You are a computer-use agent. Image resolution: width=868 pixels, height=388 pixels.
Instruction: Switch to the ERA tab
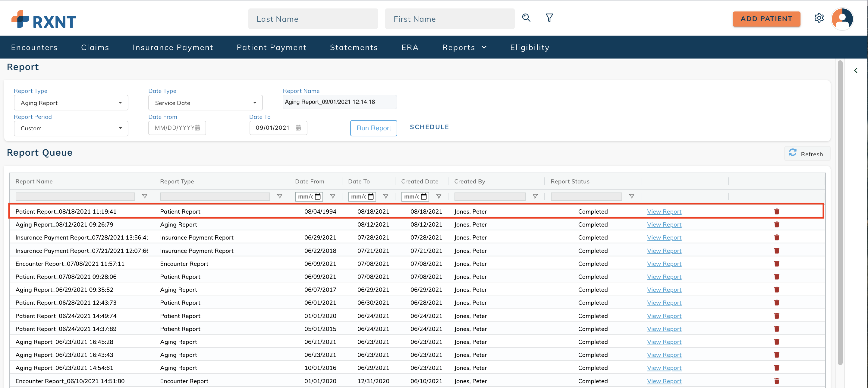(x=410, y=47)
